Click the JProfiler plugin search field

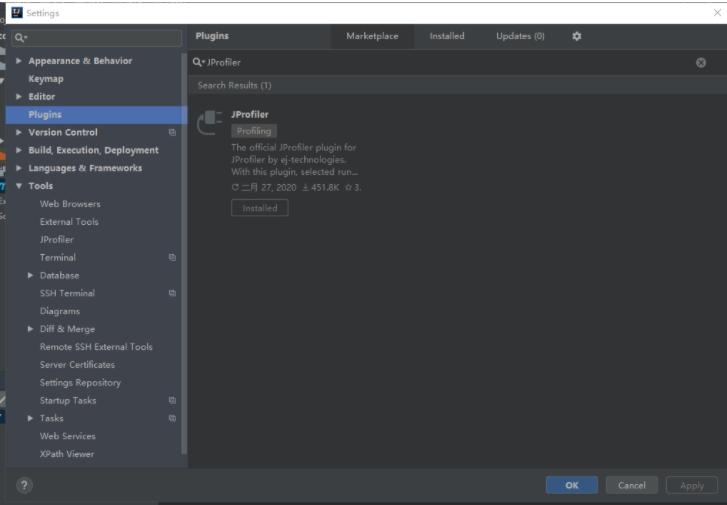(x=445, y=63)
